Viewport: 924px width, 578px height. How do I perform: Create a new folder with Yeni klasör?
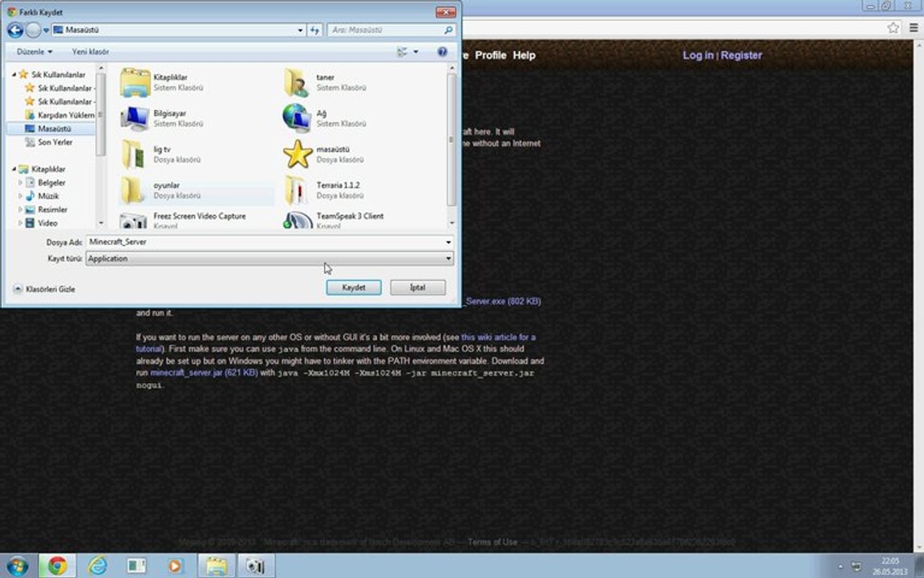pos(90,52)
